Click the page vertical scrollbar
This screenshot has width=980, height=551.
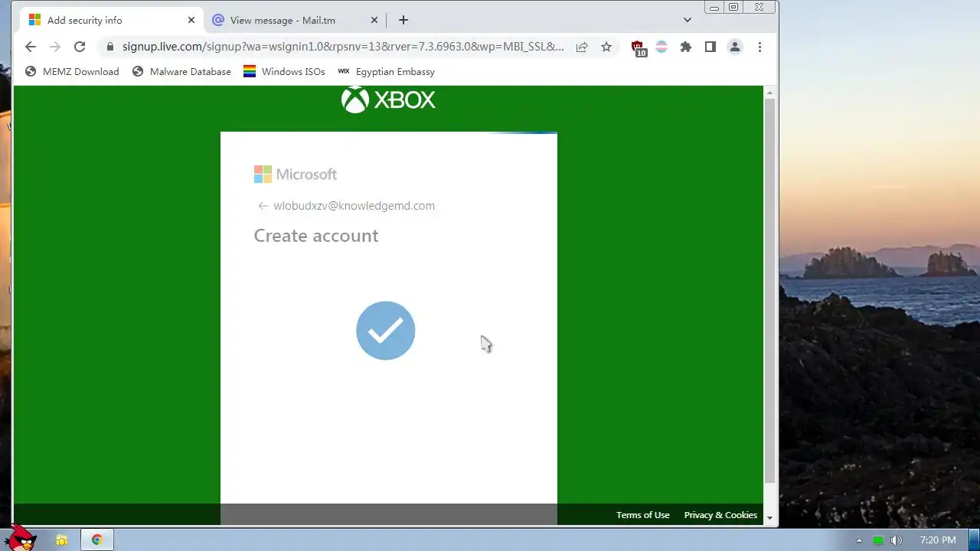coord(770,291)
